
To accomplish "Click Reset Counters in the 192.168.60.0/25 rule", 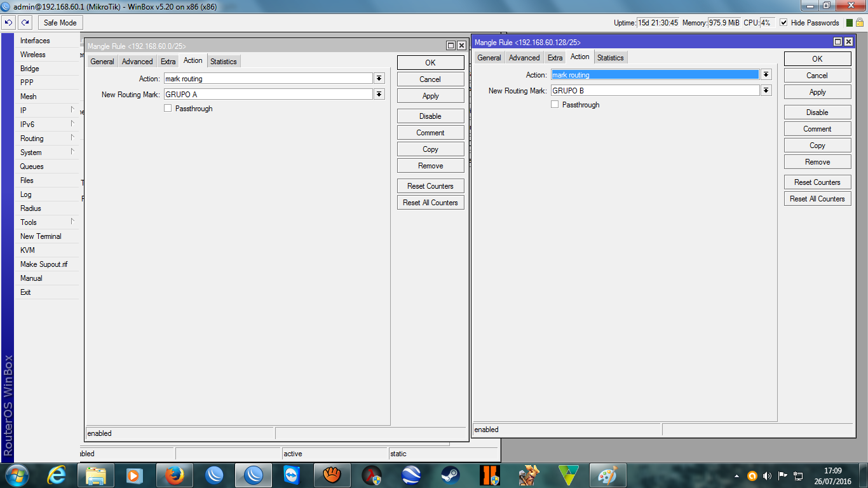I will 430,186.
